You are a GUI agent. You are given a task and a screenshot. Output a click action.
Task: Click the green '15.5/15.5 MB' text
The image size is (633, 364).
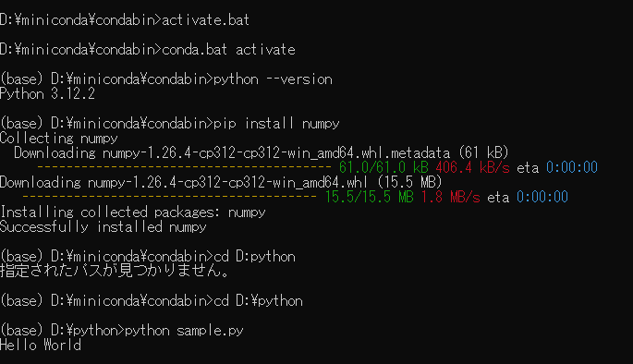[x=370, y=197]
